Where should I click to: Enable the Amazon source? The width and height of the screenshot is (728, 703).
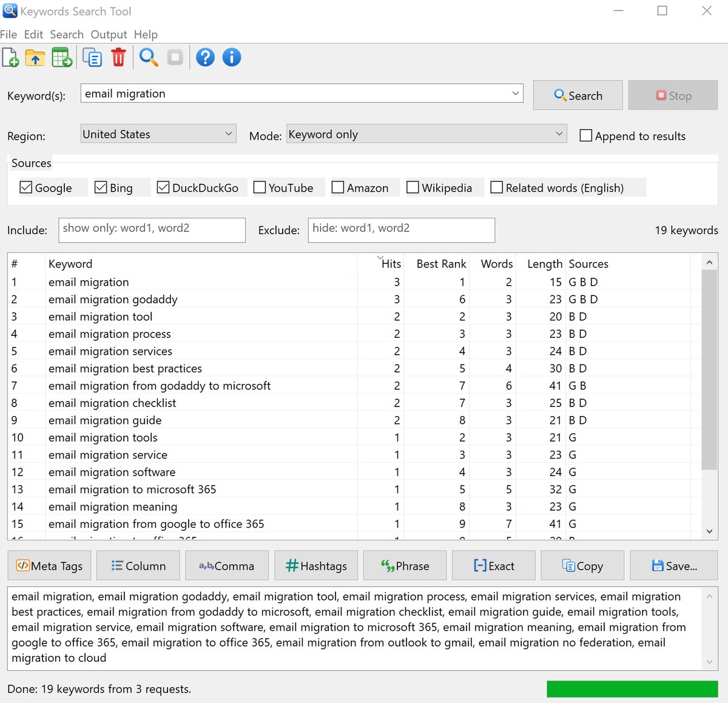[338, 187]
